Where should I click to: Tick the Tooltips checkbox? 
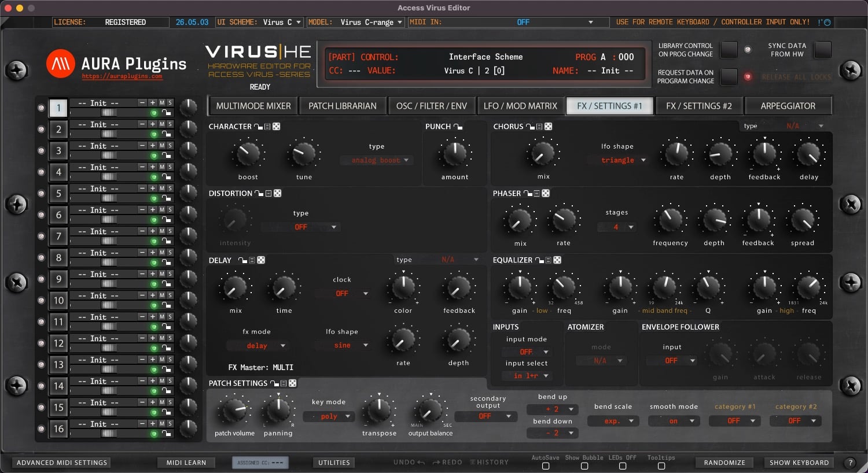pyautogui.click(x=661, y=466)
